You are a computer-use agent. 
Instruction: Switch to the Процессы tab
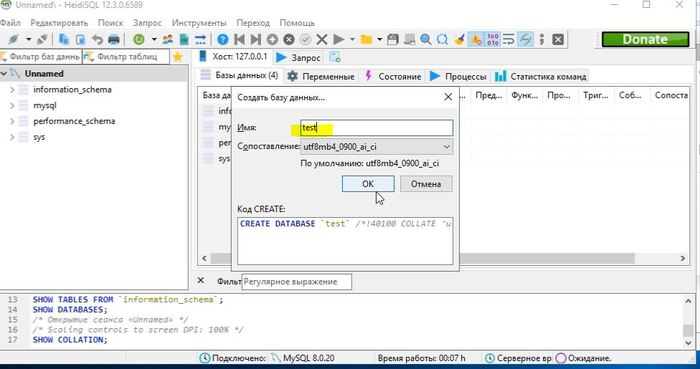point(458,76)
